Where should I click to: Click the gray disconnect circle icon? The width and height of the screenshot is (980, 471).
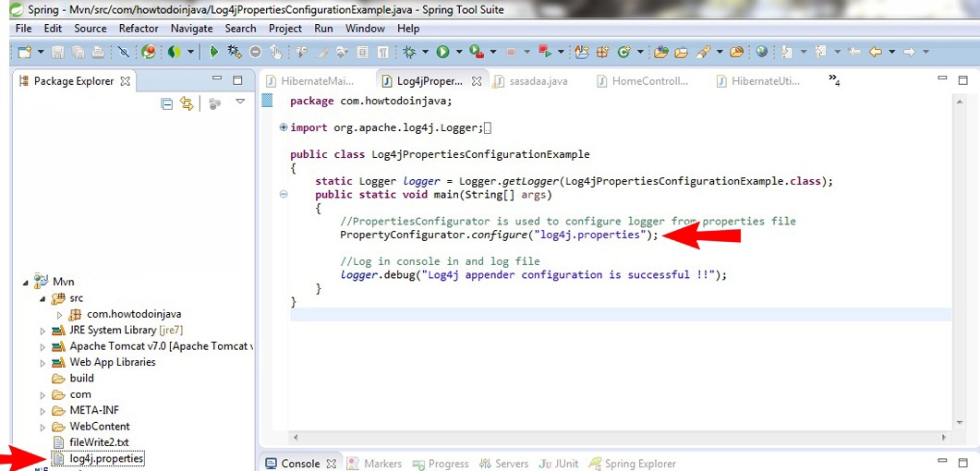coord(255,52)
